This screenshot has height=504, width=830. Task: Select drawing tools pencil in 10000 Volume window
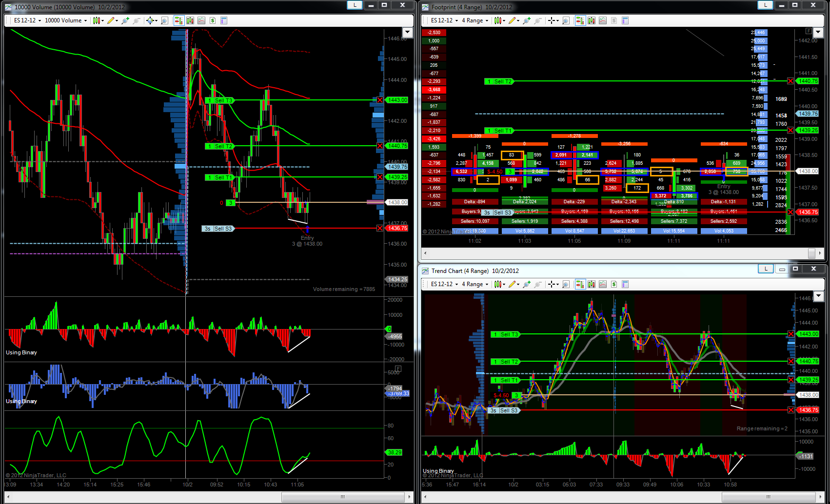(112, 20)
